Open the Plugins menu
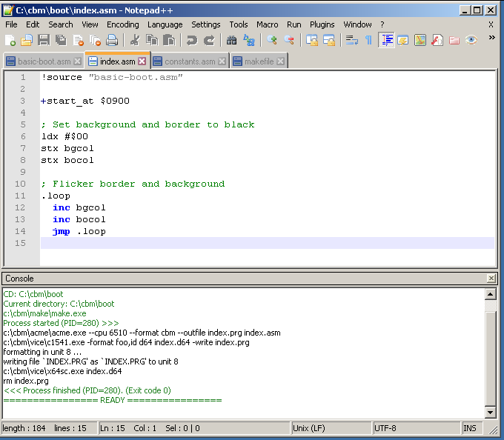 coord(322,24)
